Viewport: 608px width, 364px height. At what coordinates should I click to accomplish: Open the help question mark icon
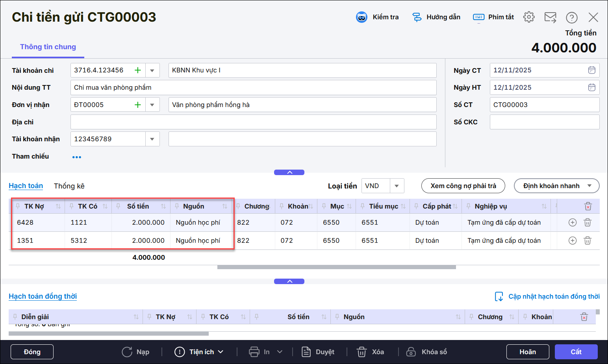coord(571,17)
